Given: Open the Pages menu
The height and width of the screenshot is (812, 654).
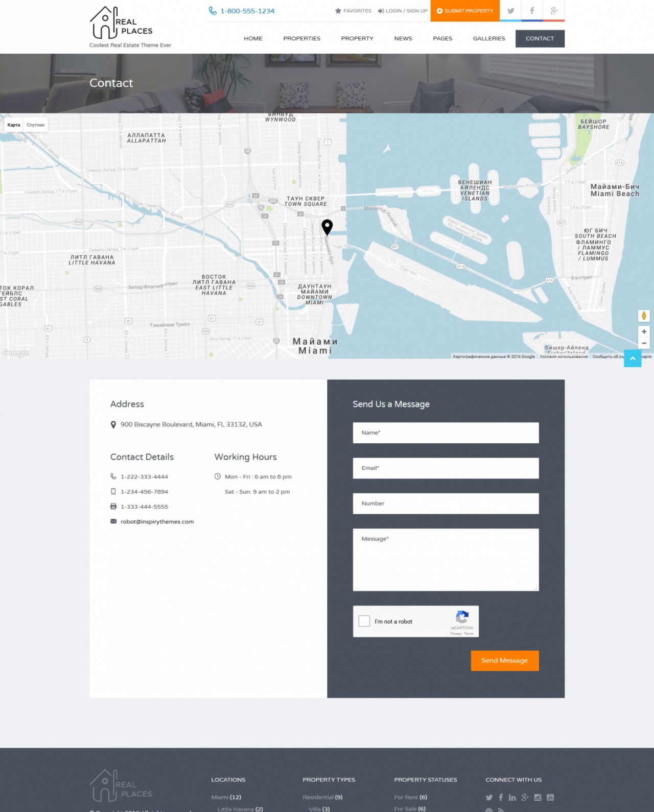Looking at the screenshot, I should coord(442,38).
